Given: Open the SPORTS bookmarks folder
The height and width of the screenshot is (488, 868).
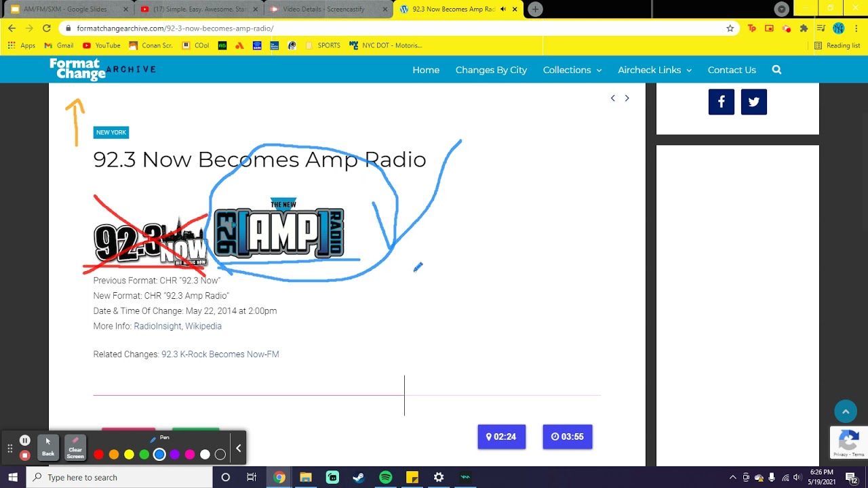Looking at the screenshot, I should point(323,45).
